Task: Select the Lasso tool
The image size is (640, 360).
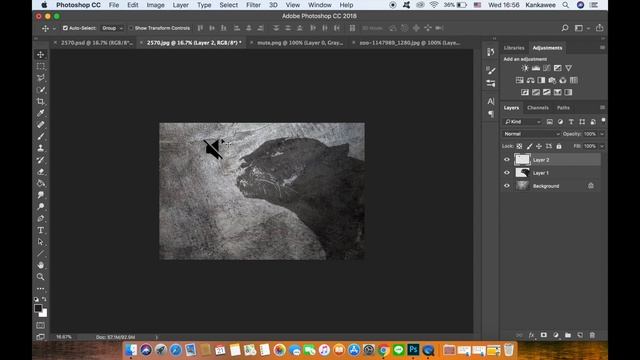Action: click(x=40, y=78)
